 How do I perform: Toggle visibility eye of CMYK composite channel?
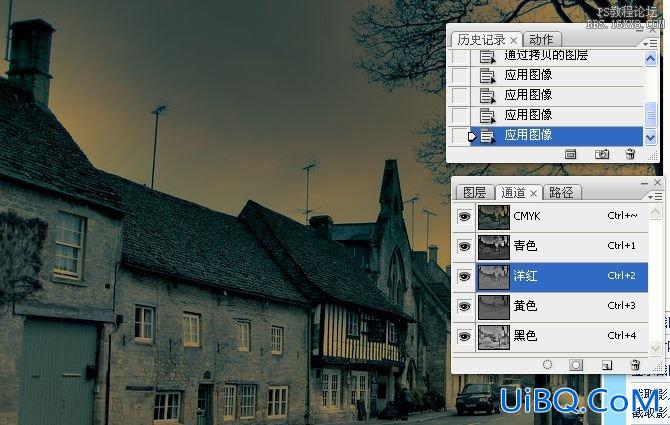[464, 217]
